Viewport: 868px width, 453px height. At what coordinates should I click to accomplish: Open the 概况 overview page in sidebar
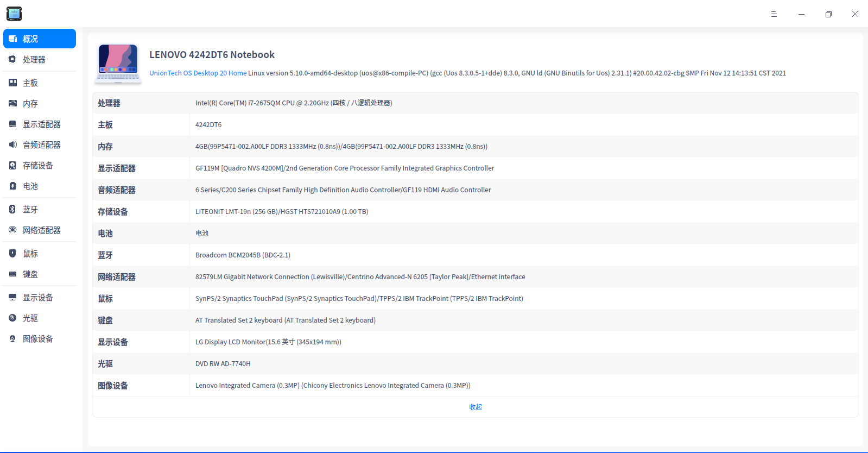click(x=40, y=39)
